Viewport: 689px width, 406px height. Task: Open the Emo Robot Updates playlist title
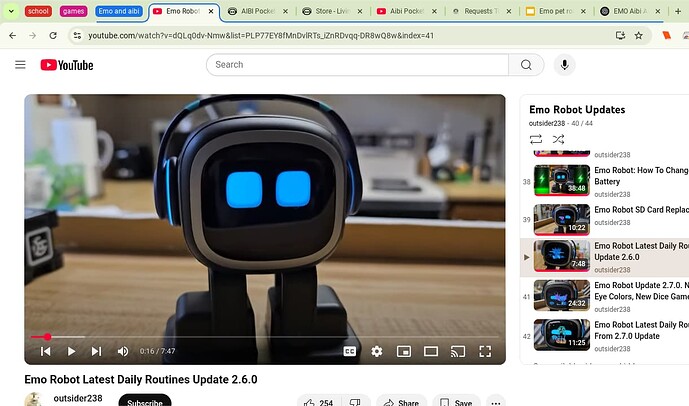[x=577, y=109]
